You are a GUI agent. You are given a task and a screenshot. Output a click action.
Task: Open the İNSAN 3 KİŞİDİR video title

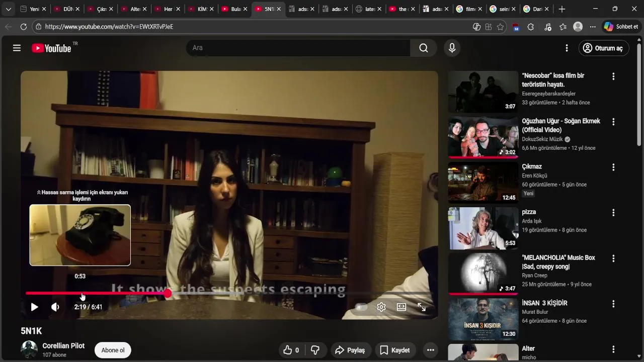tap(544, 303)
